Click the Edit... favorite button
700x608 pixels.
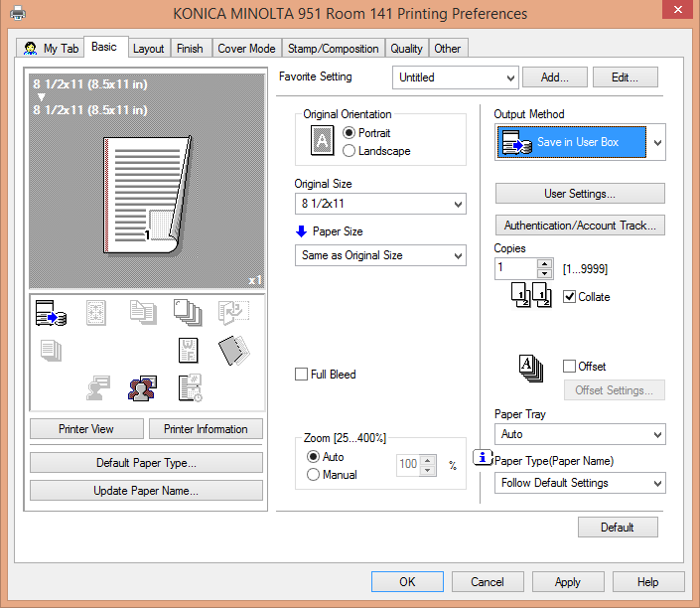(625, 77)
